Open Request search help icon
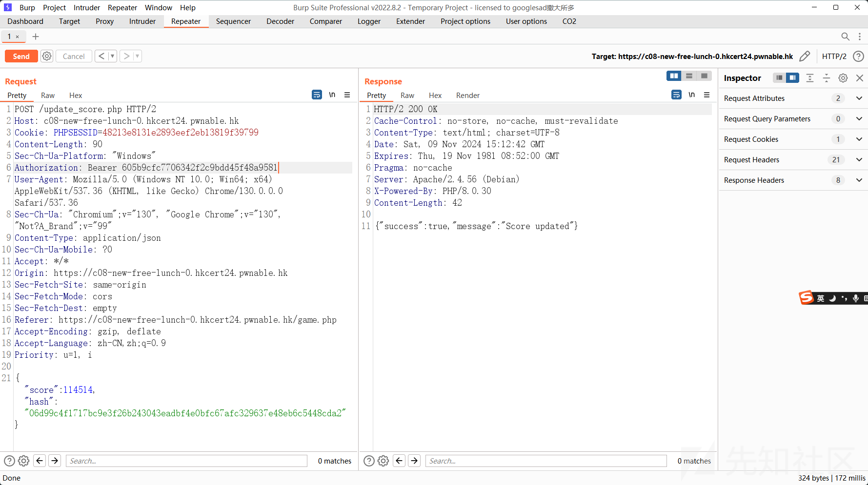Screen dimensions: 868x485 click(9, 461)
